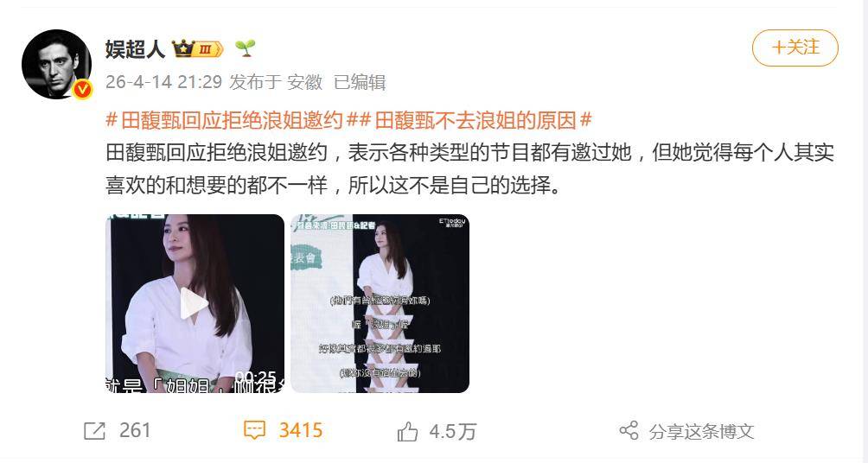The height and width of the screenshot is (463, 868).
Task: Click the post timestamp 26-4-14 21:29
Action: (164, 82)
